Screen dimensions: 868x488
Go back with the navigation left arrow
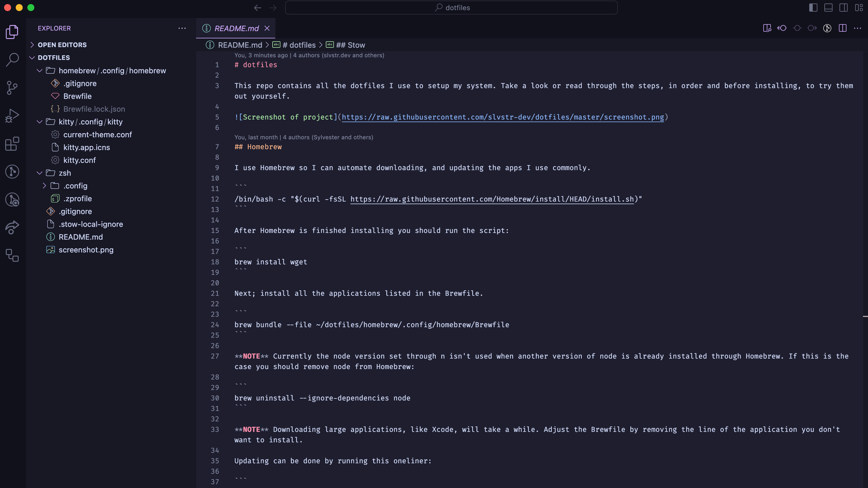pyautogui.click(x=258, y=8)
